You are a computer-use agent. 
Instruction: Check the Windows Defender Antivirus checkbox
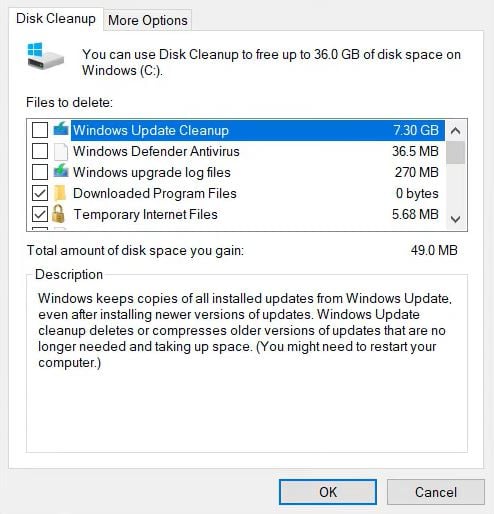pyautogui.click(x=40, y=151)
